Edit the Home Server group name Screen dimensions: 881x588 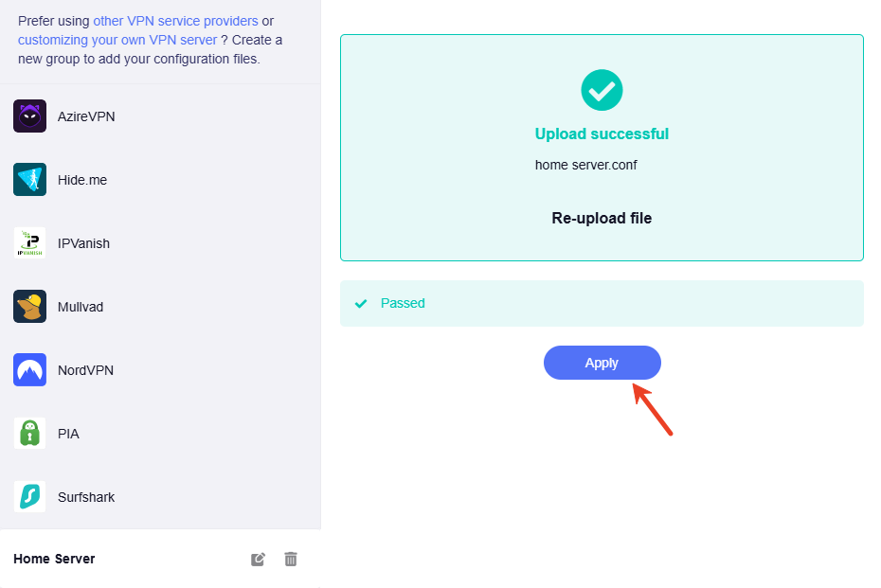[x=258, y=560]
